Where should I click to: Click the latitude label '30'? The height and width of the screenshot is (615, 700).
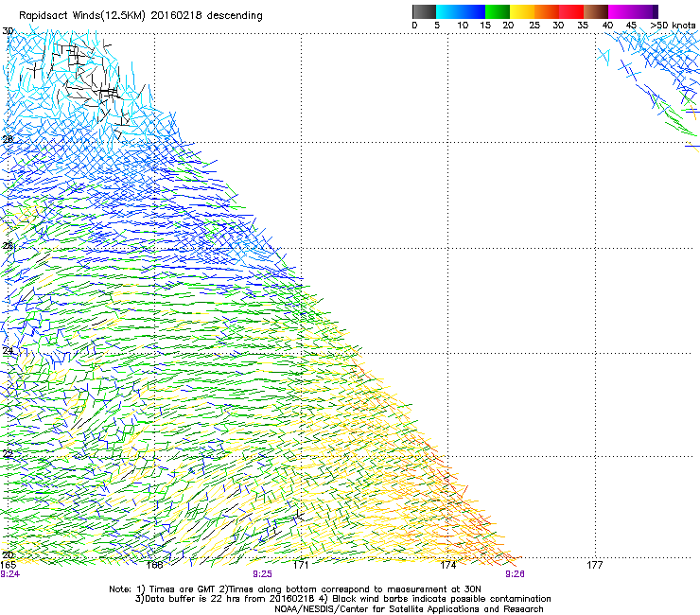(x=8, y=31)
